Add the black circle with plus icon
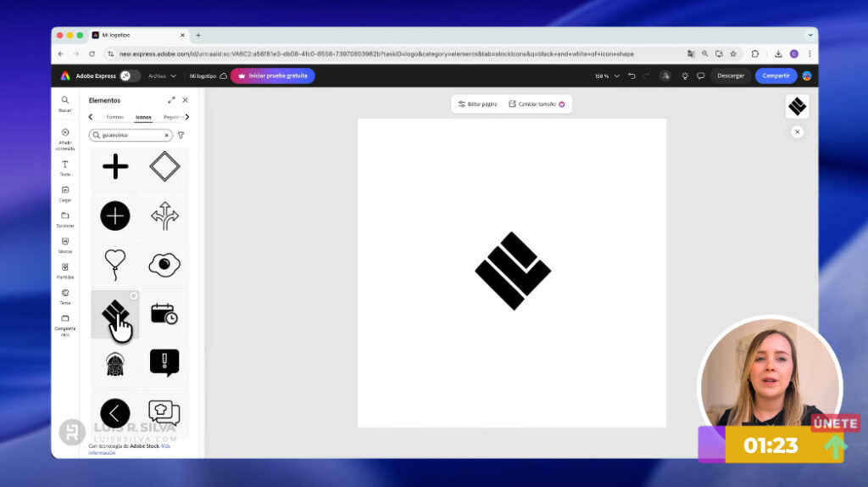 [x=115, y=216]
